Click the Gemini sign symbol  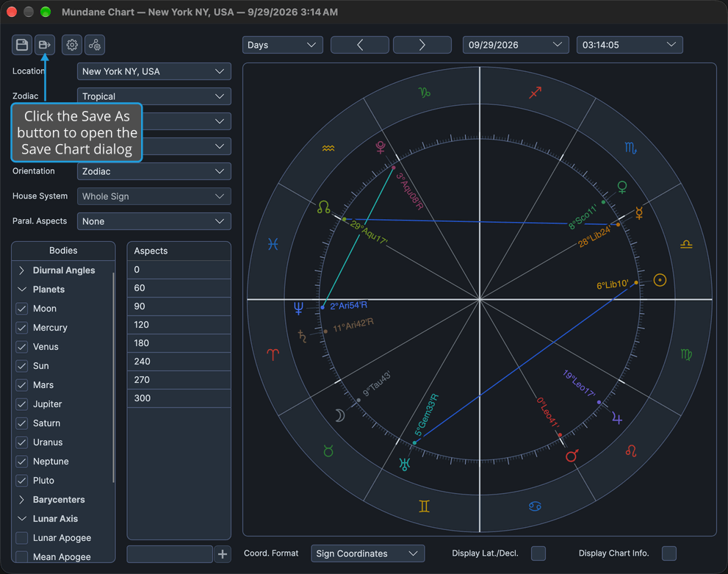coord(425,506)
